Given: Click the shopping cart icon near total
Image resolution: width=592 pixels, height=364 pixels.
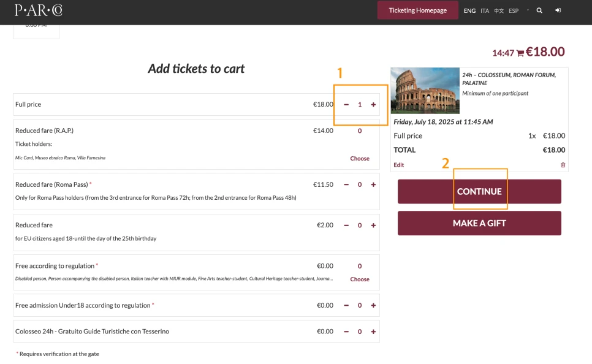Looking at the screenshot, I should click(520, 53).
